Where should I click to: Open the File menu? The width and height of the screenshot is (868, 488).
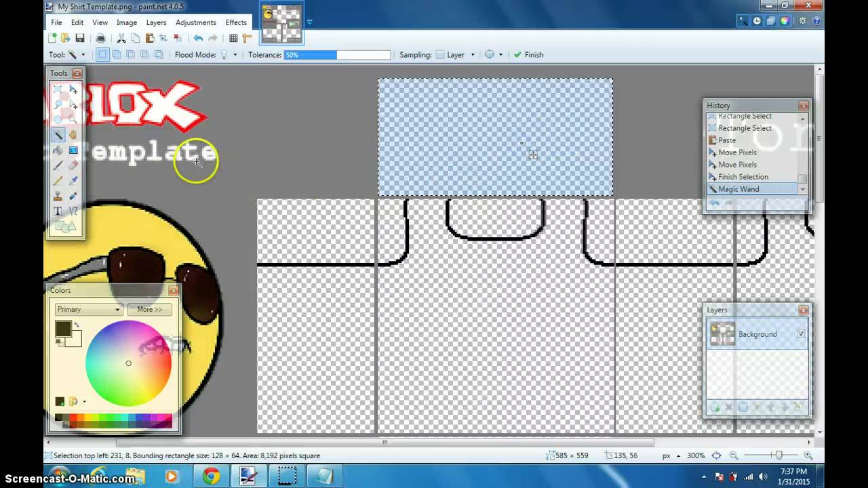(56, 22)
